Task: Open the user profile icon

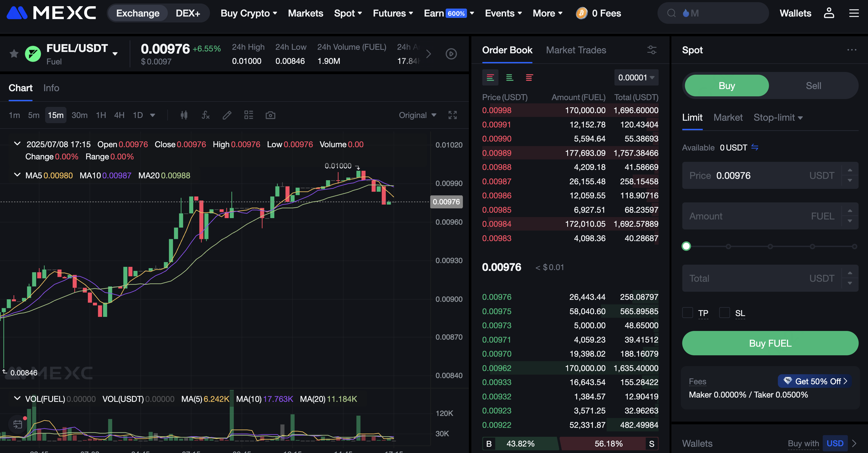Action: [x=829, y=13]
